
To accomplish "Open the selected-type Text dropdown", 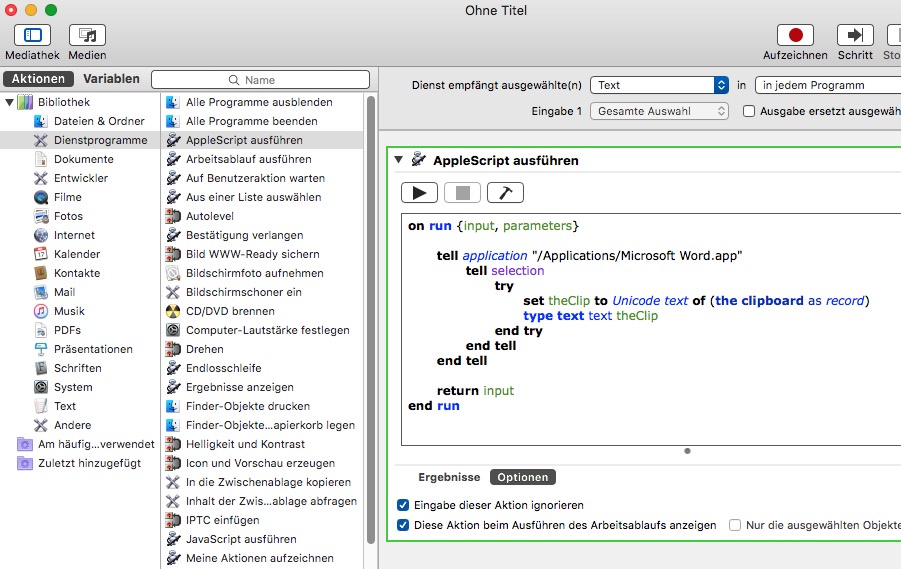I will [659, 85].
